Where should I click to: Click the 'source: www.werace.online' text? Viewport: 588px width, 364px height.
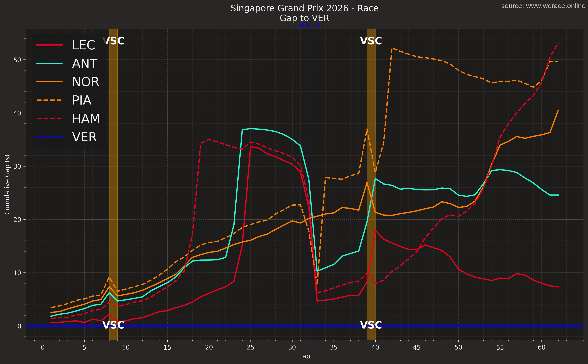tap(543, 6)
